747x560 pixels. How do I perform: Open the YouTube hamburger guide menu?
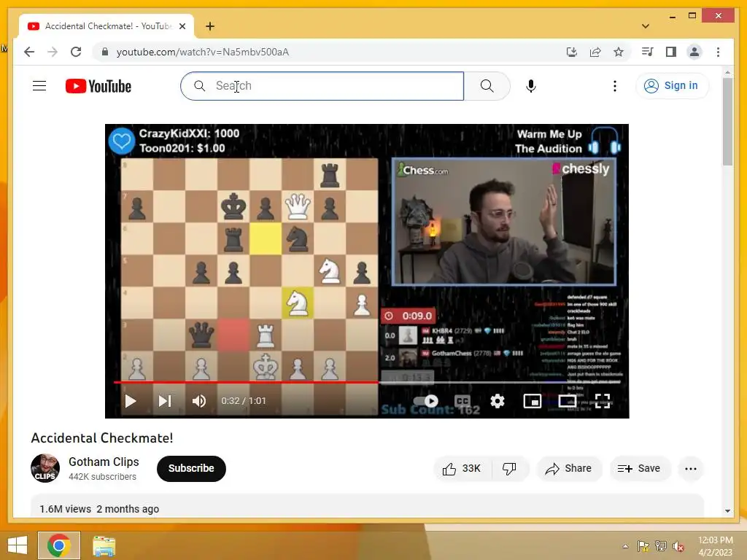click(x=39, y=86)
